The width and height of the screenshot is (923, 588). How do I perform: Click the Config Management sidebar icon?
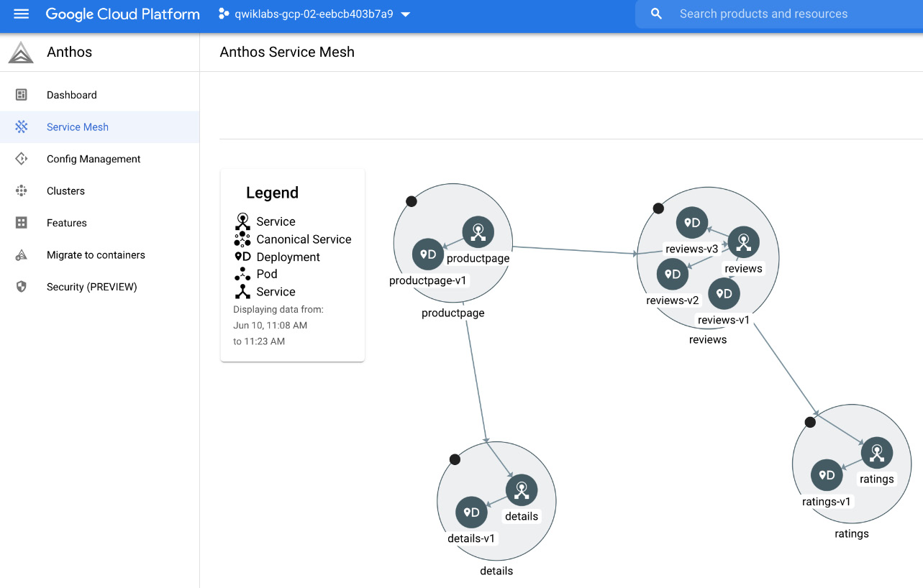click(22, 159)
